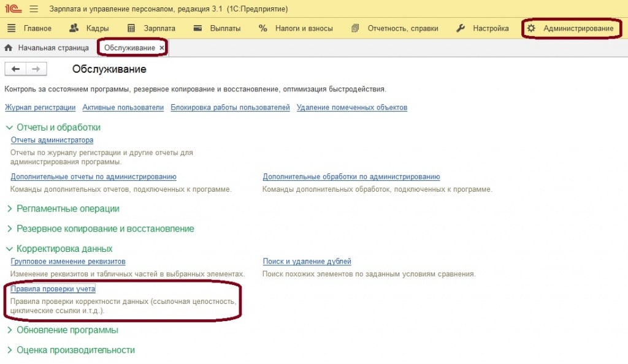Expand the Регламентные операции group
Image resolution: width=628 pixels, height=364 pixels.
[9, 208]
